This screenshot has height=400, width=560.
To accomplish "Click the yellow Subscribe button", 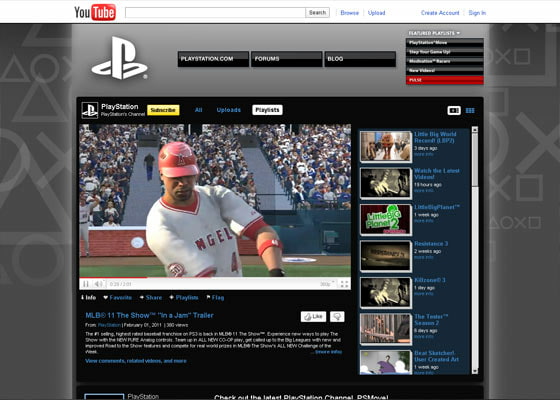I will (x=163, y=110).
